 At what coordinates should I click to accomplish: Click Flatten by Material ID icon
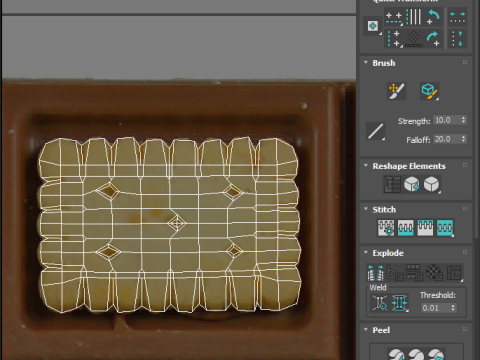434,273
